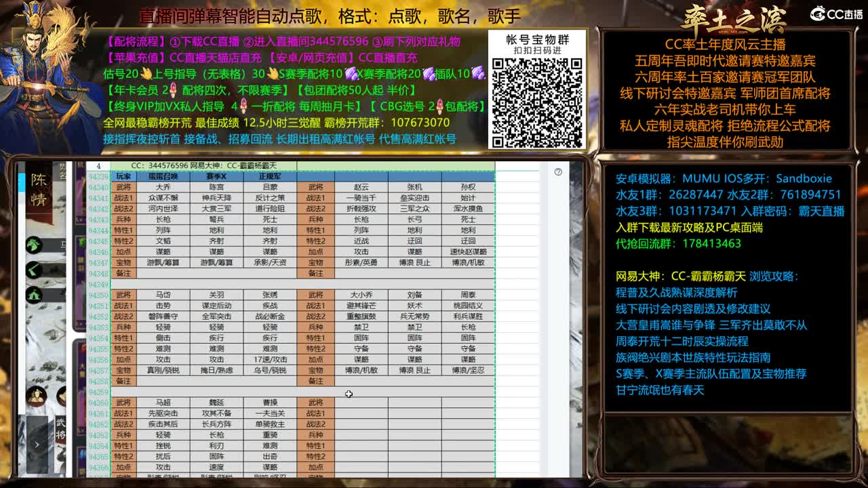Select row header 94340
The height and width of the screenshot is (488, 868).
point(98,187)
